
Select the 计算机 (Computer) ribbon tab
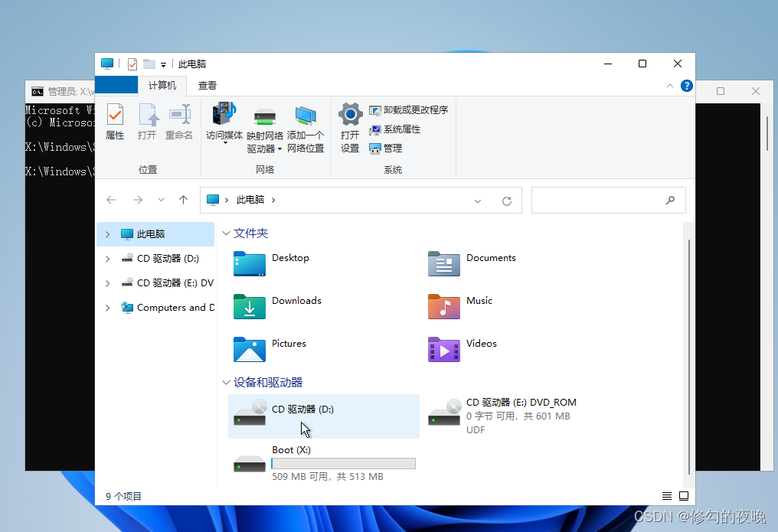pyautogui.click(x=162, y=85)
